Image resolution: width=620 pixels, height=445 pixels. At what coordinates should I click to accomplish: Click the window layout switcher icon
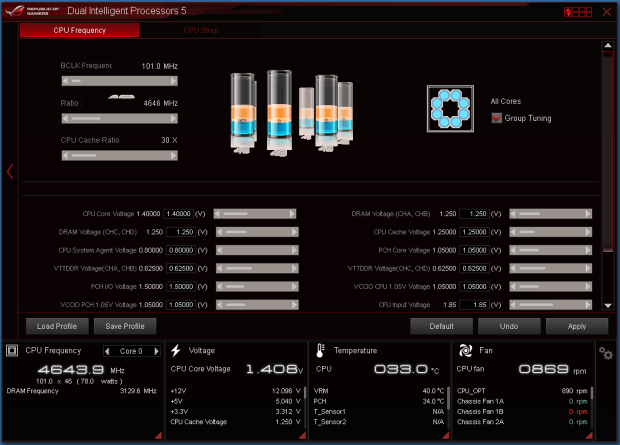coord(578,12)
